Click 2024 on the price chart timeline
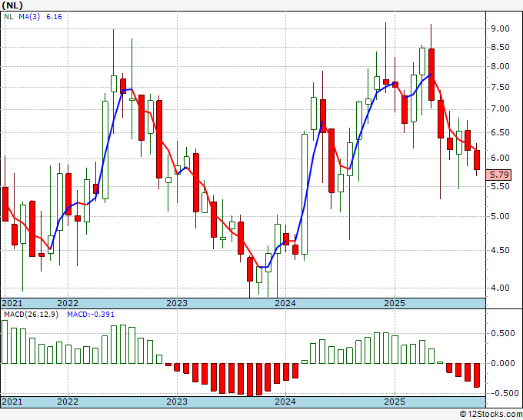Image resolution: width=523 pixels, height=420 pixels. tap(285, 303)
